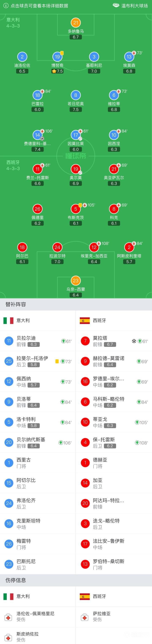The width and height of the screenshot is (152, 644).
Task: Tap 蒂亚戈 105' substitution arrow
Action: pos(137,422)
